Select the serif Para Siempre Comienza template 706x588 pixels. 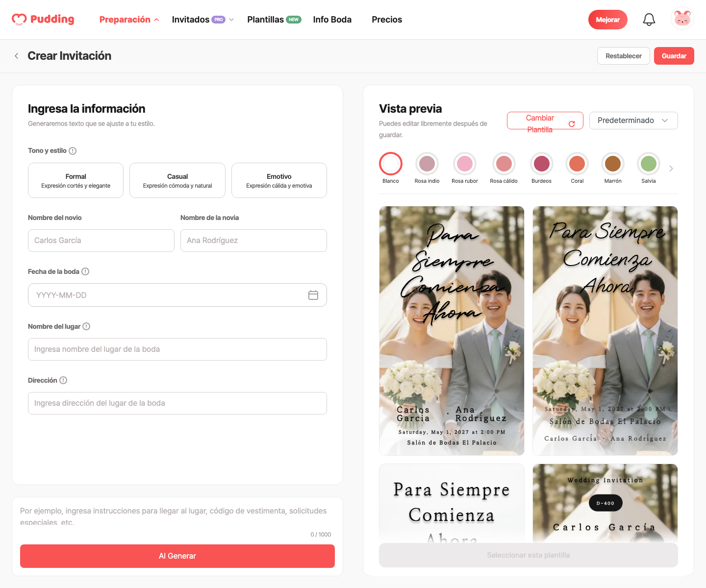[452, 503]
